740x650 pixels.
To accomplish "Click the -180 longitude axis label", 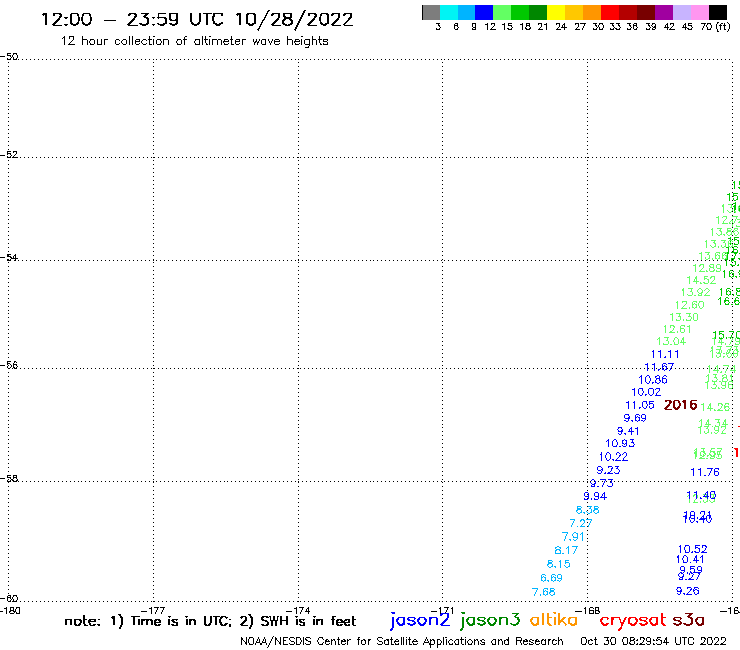I will point(10,610).
